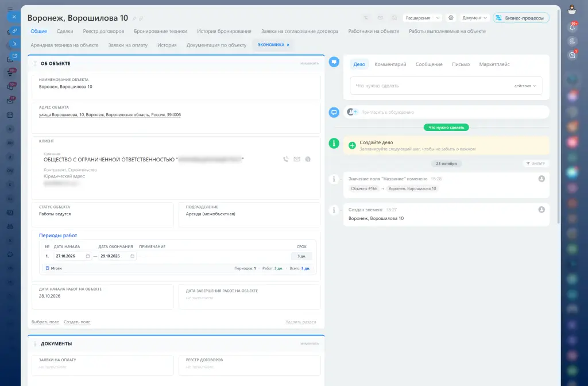Email the client using the envelope icon
Screen dimensions: 588x386
297,159
